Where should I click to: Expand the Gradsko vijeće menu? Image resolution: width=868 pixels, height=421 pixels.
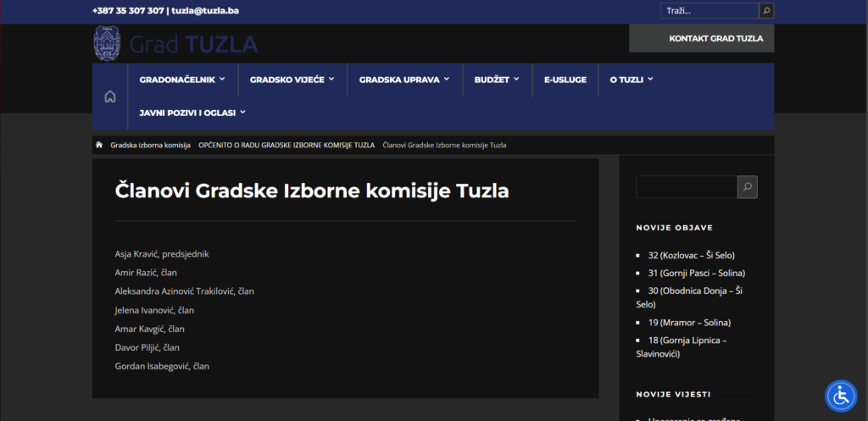click(292, 80)
